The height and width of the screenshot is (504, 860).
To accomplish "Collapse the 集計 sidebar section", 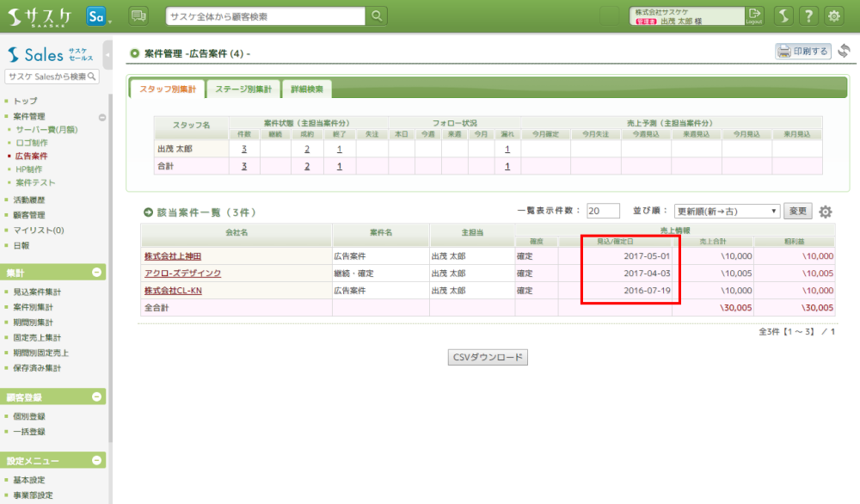I will coord(97,273).
